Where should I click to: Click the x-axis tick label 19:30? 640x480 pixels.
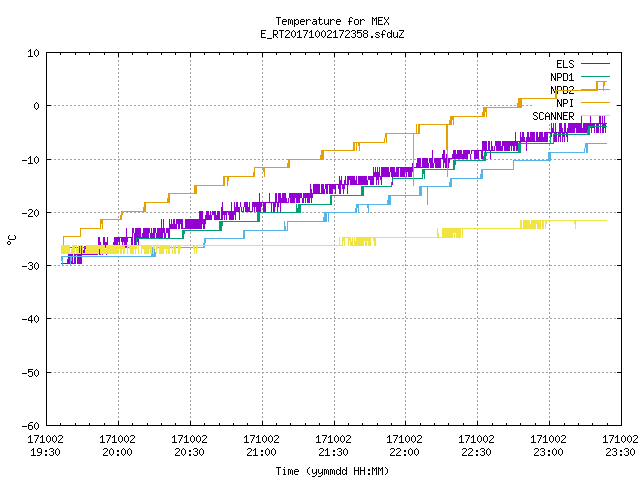45,452
